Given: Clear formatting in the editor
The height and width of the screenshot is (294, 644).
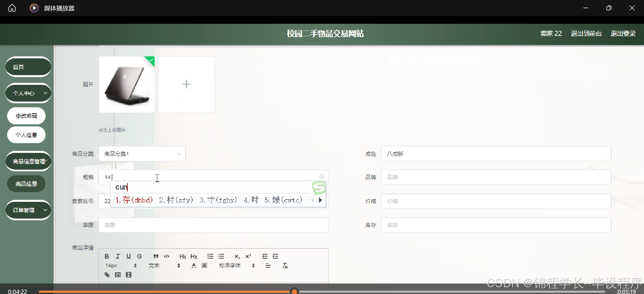Looking at the screenshot, I should point(285,266).
